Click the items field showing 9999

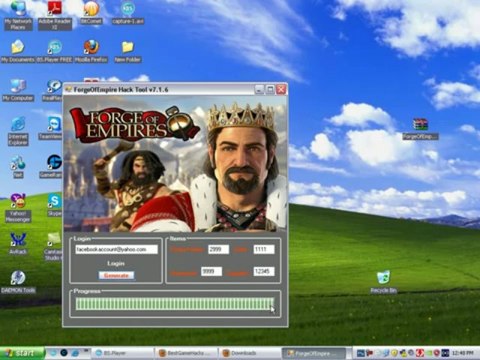pos(211,271)
